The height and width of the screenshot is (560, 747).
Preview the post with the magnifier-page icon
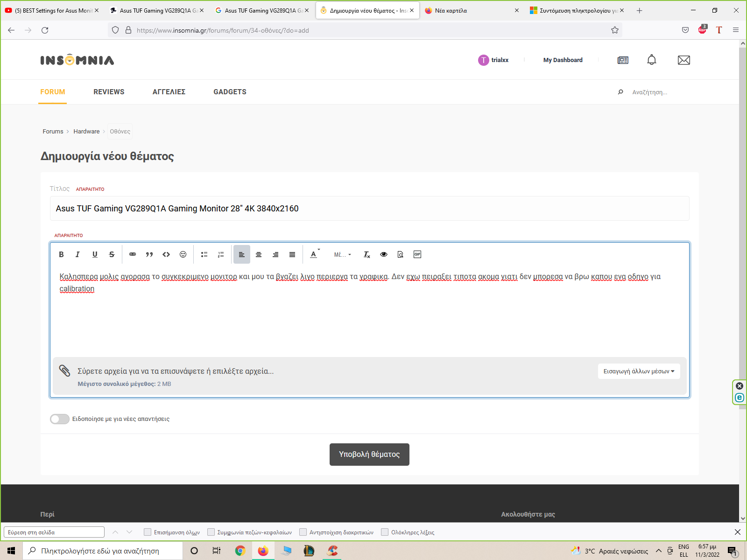tap(401, 254)
